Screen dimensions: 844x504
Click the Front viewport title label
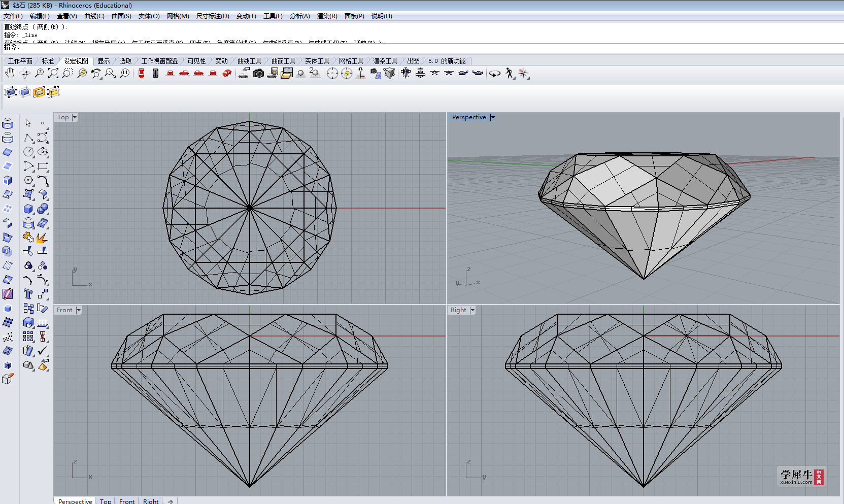click(64, 310)
